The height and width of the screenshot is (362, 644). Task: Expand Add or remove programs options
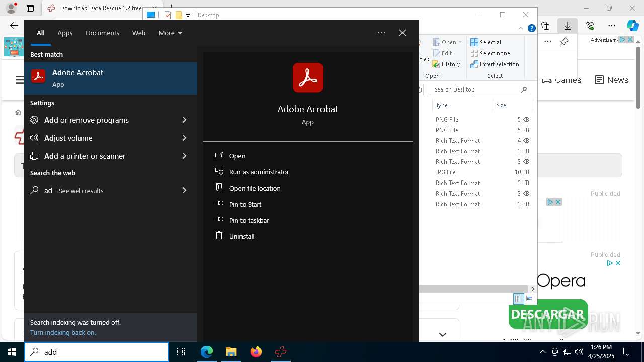184,120
